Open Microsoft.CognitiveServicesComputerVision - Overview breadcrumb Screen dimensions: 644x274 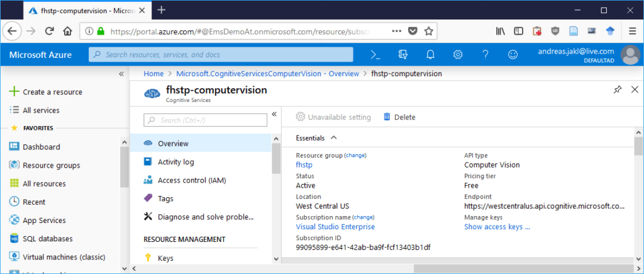[267, 74]
